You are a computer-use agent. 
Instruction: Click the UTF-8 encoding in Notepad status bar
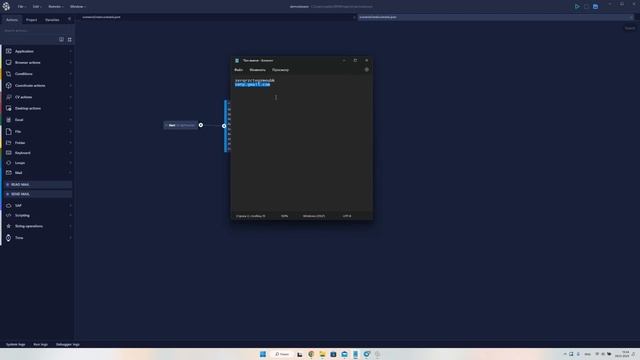(x=347, y=216)
